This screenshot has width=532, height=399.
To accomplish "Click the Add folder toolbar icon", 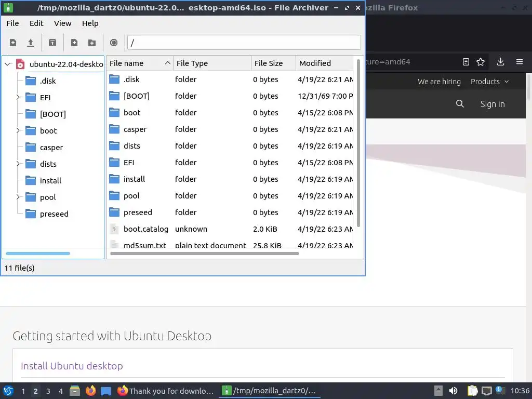I will pos(91,43).
